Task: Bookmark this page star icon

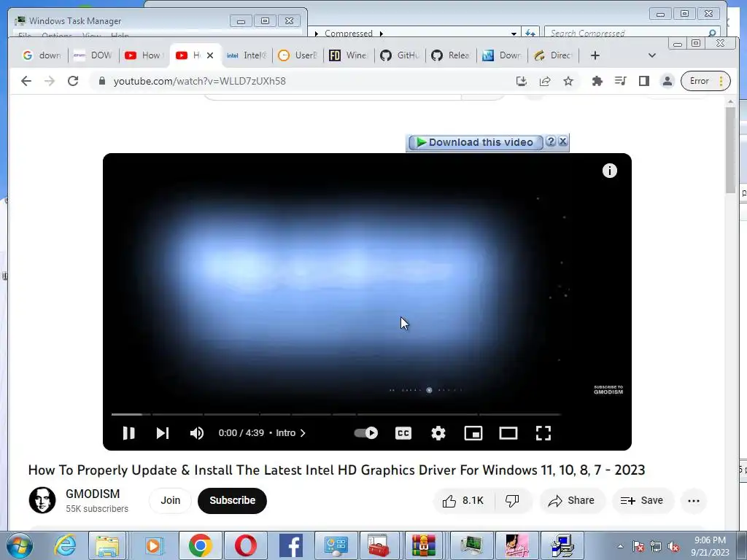Action: [568, 81]
